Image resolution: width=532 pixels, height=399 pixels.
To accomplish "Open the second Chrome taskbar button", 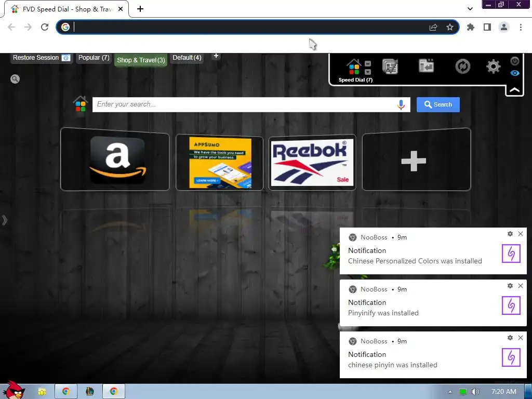I will (113, 392).
